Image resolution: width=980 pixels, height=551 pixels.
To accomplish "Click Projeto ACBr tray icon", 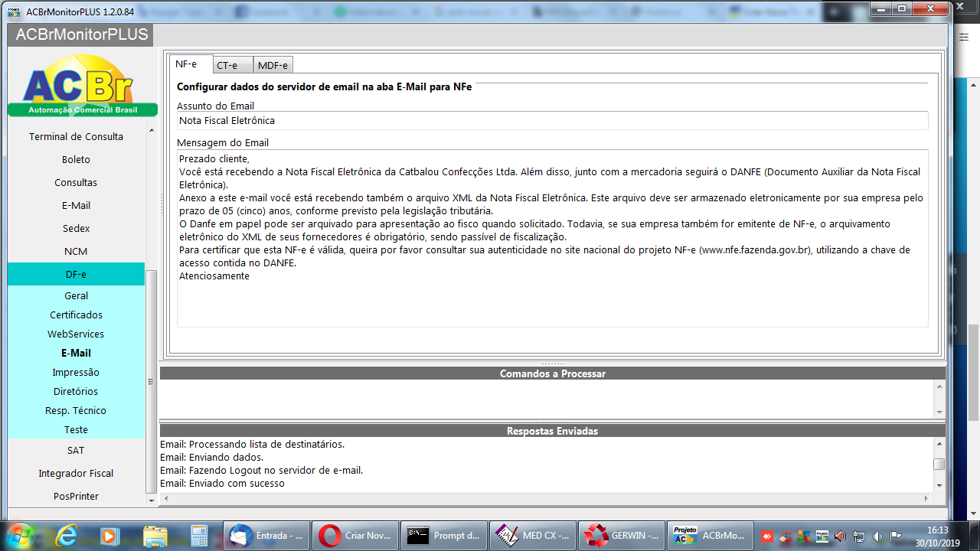I will click(x=821, y=536).
